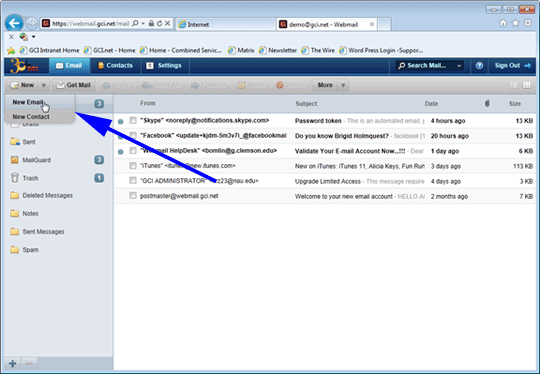
Task: Click the New button
Action: (x=23, y=85)
